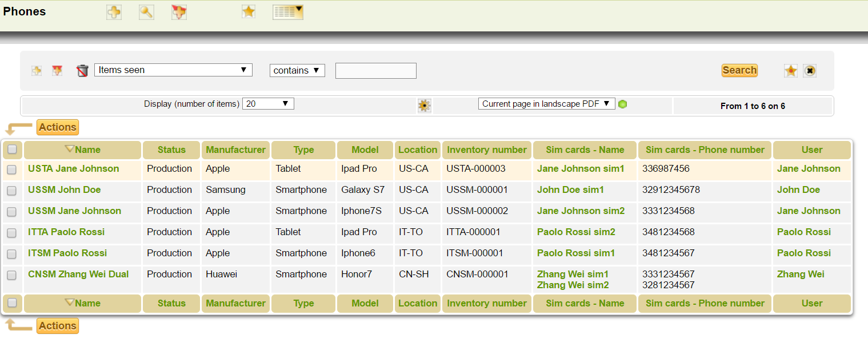Check the box for USSM John Doe row
Image resolution: width=868 pixels, height=339 pixels.
click(11, 191)
